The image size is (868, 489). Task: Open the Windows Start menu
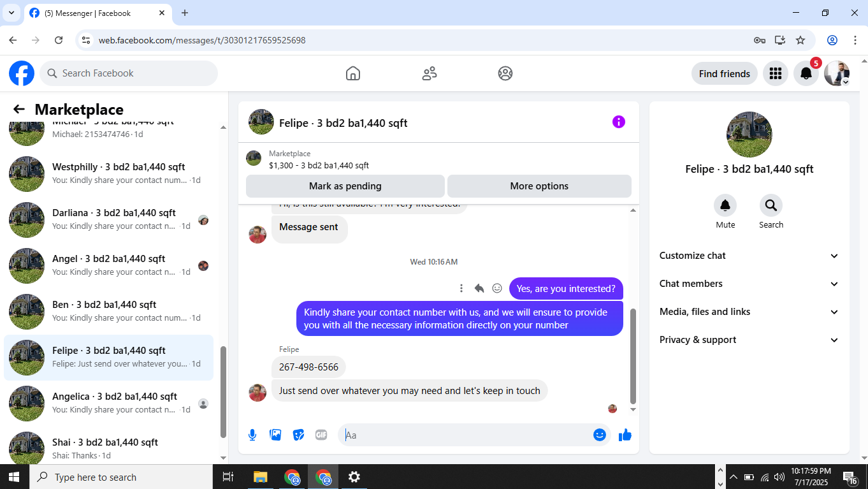point(14,477)
